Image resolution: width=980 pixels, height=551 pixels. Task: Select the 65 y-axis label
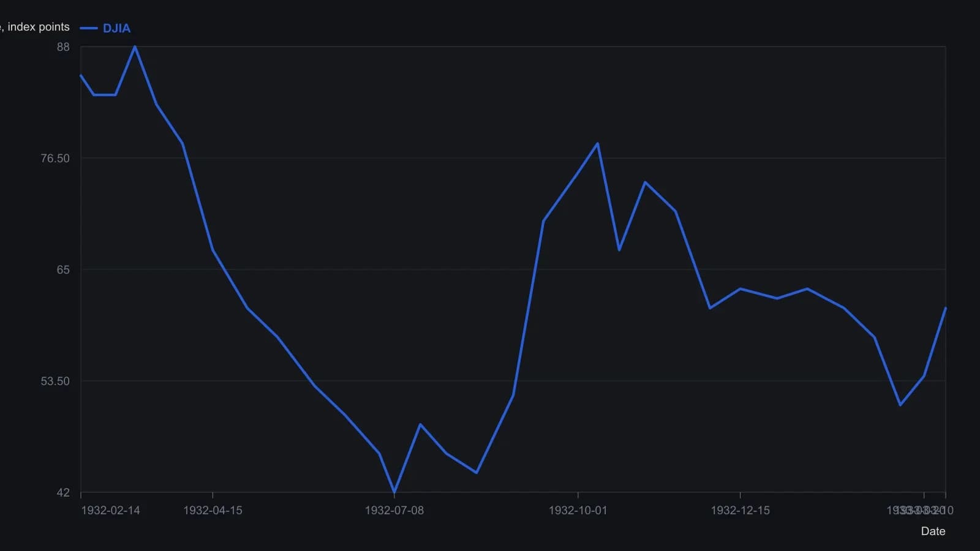(63, 270)
